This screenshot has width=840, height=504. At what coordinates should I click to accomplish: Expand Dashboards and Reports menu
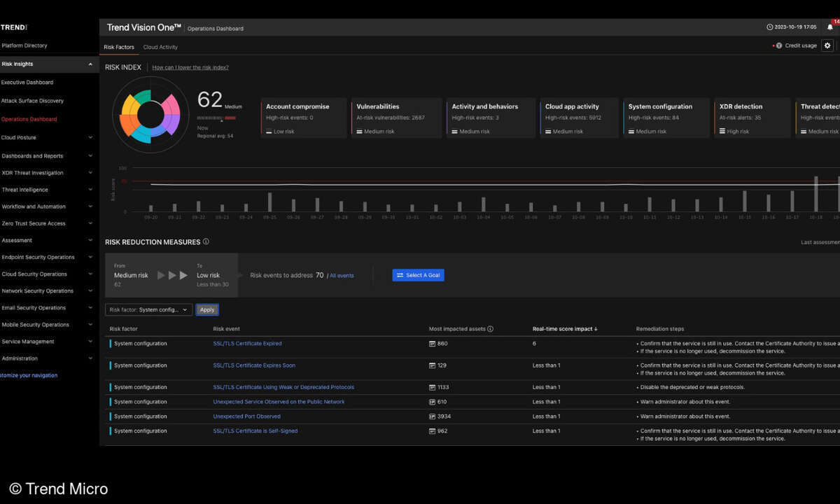(90, 156)
